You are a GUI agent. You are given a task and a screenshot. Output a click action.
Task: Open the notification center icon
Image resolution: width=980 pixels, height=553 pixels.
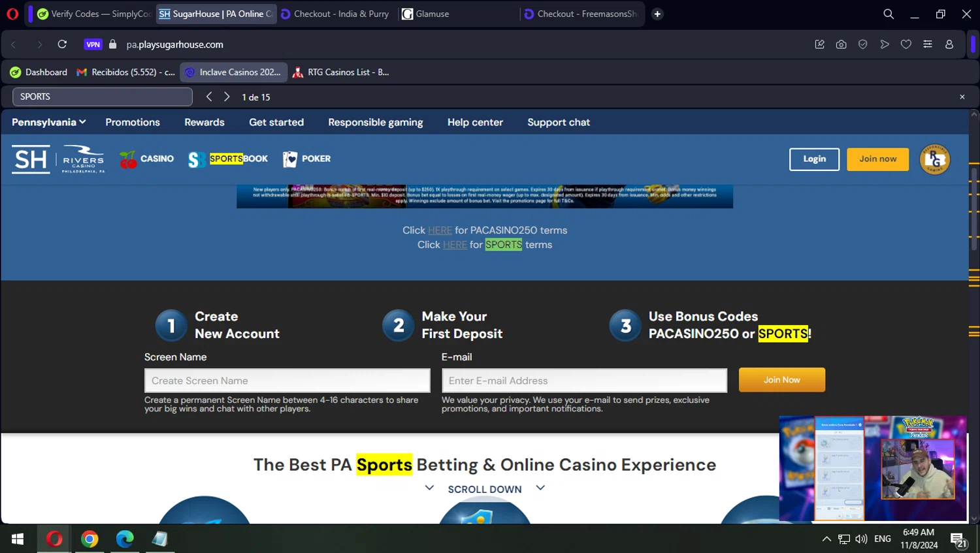[x=958, y=540]
